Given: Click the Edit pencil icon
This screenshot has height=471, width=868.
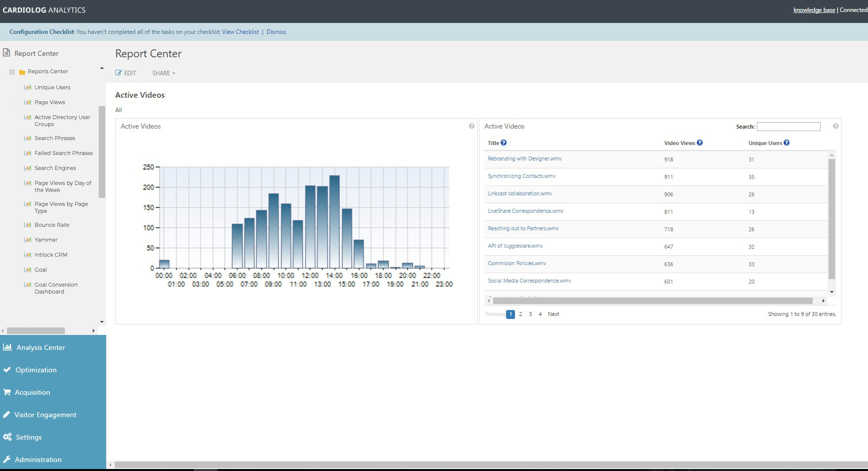Looking at the screenshot, I should [x=119, y=73].
